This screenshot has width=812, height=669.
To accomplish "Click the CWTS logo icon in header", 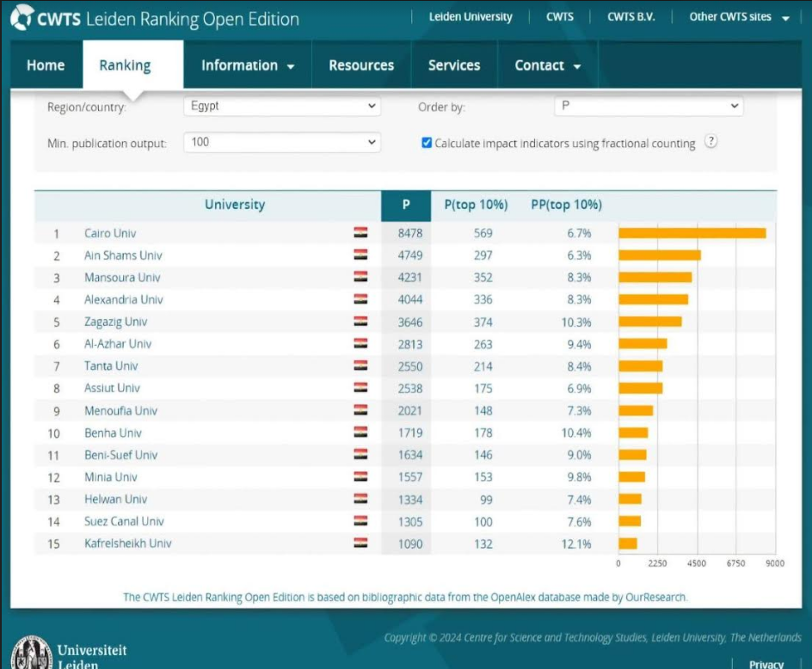I will (x=22, y=18).
